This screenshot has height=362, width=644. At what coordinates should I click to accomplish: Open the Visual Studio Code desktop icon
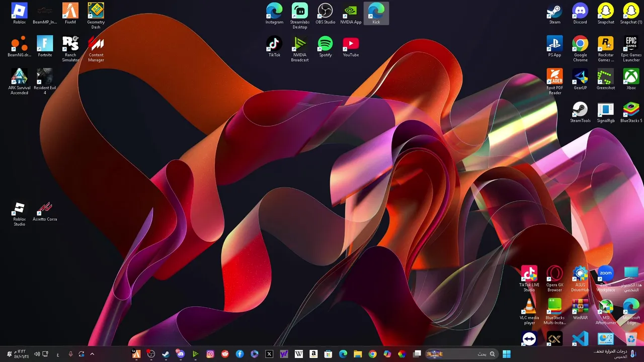coord(580,338)
